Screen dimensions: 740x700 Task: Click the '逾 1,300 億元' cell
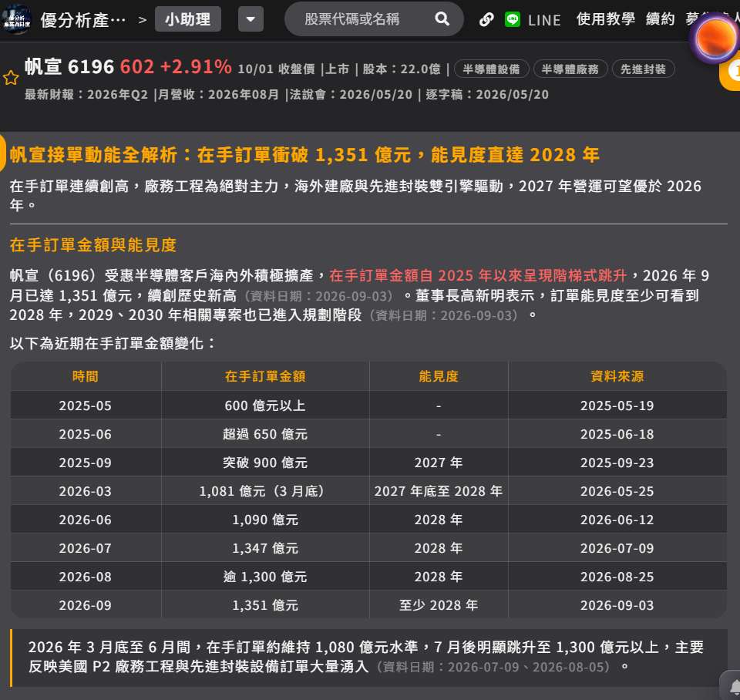(265, 577)
